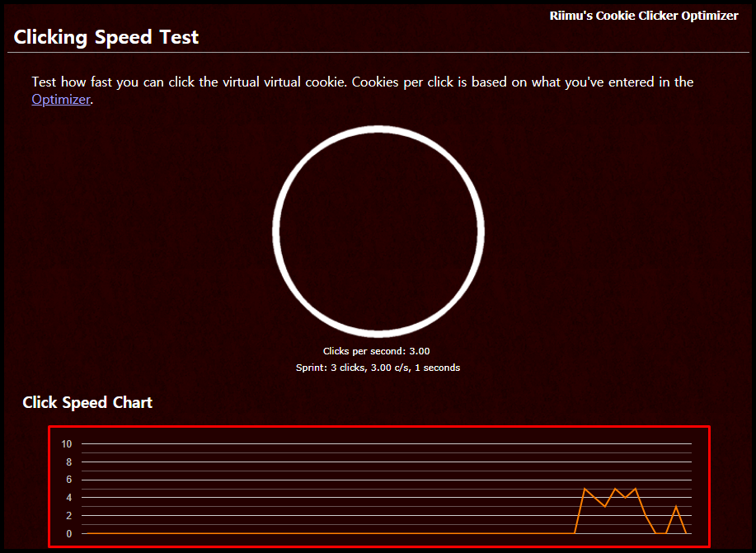The width and height of the screenshot is (756, 553).
Task: Click the flat left portion of the chart line
Action: click(x=247, y=533)
